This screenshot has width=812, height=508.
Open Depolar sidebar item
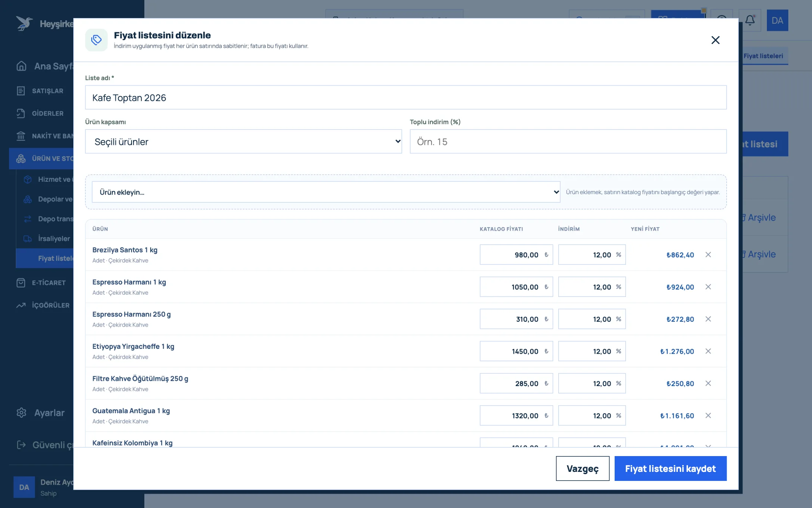(x=45, y=199)
